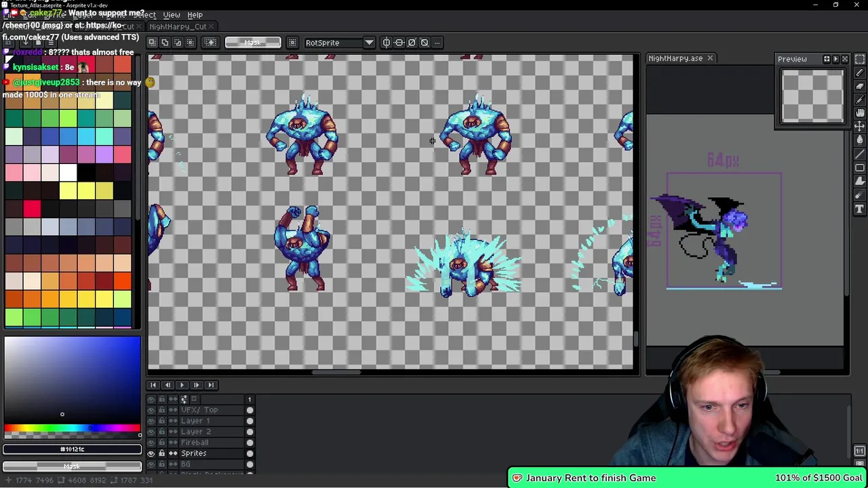Adjust hue slider below color picker
Screen dimensions: 868x488
click(x=72, y=428)
